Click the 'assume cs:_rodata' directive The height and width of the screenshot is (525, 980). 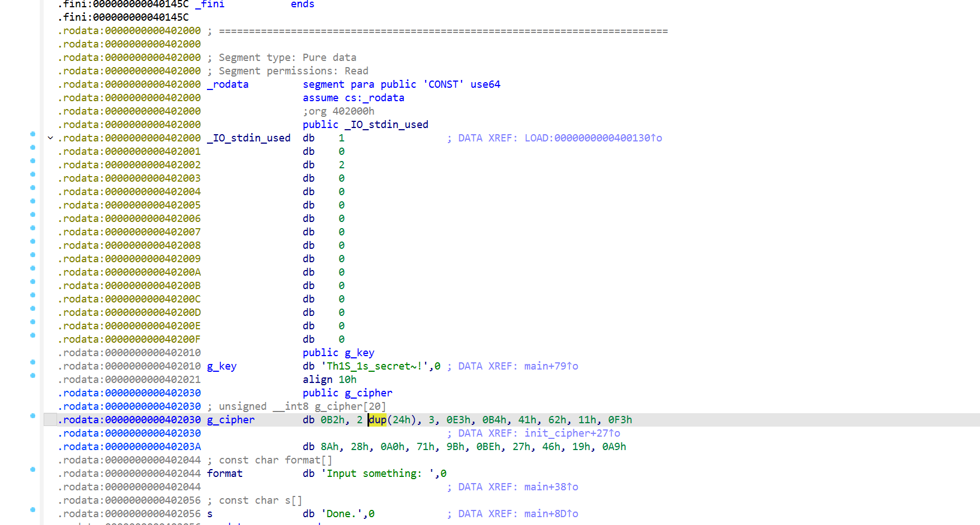point(354,98)
